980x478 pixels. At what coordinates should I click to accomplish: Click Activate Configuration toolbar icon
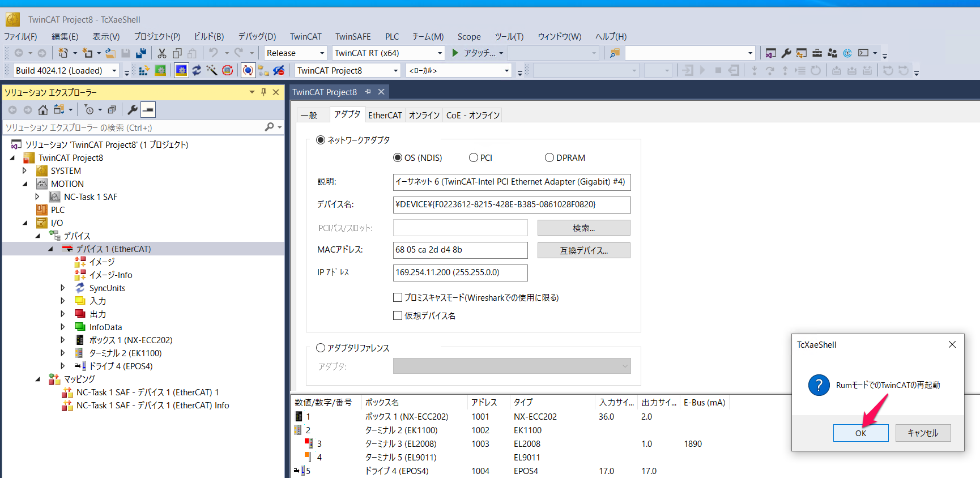click(144, 70)
